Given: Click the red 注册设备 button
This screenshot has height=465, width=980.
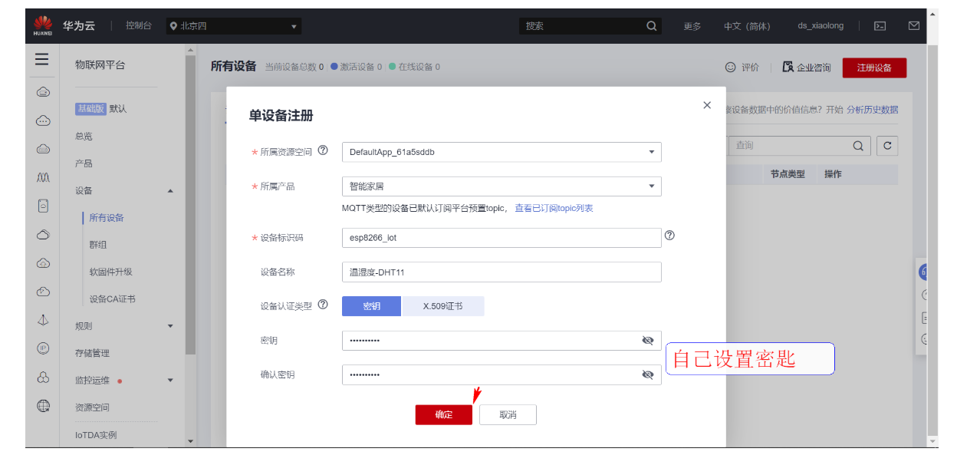Looking at the screenshot, I should point(874,68).
